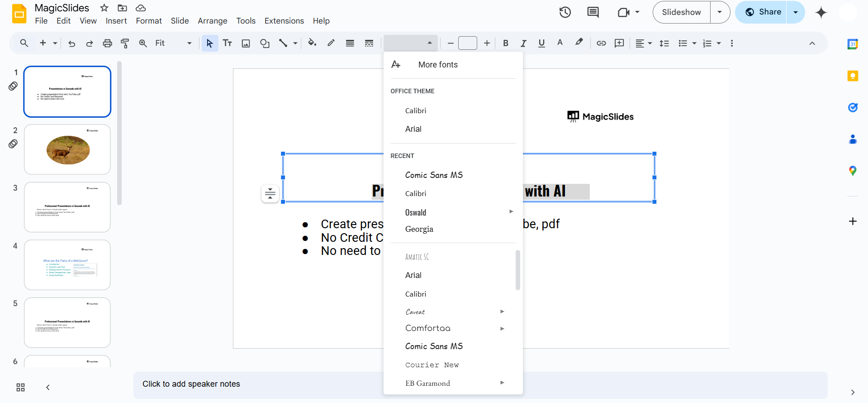
Task: Toggle italic formatting
Action: pos(523,43)
